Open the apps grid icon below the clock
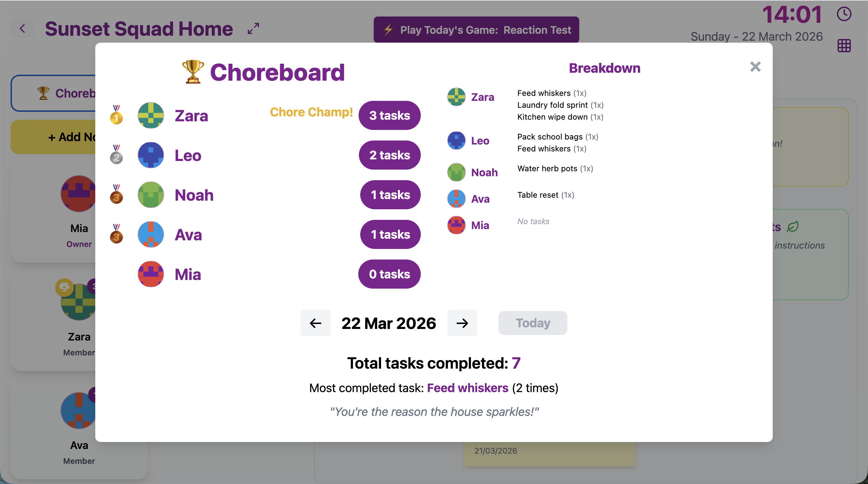 click(844, 46)
